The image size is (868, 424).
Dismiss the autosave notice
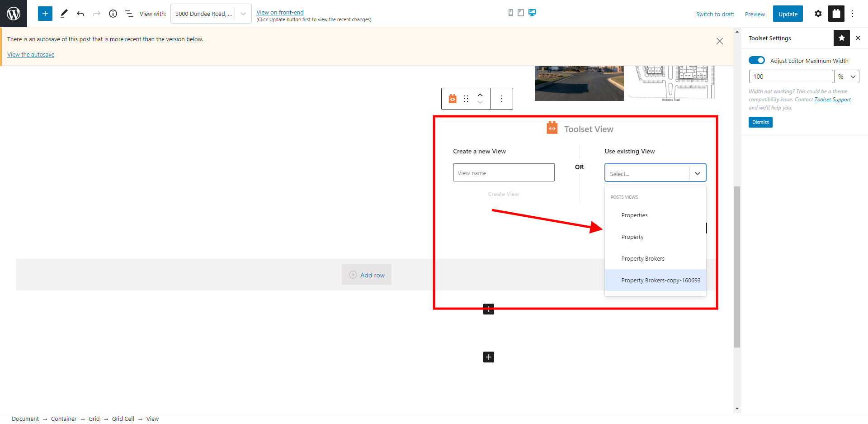pyautogui.click(x=720, y=41)
